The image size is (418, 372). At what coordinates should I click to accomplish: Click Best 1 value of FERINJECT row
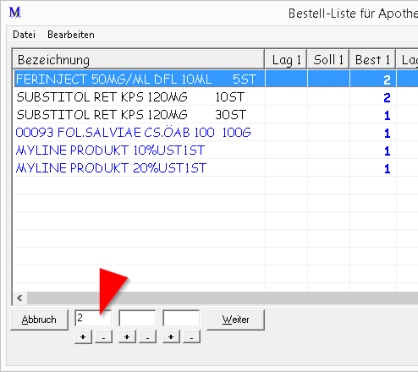(386, 80)
